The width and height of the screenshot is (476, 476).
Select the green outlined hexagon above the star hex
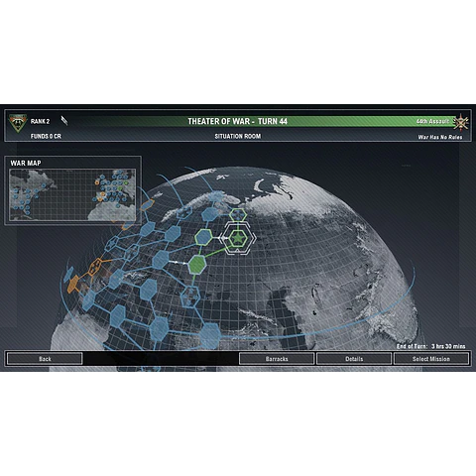(238, 215)
